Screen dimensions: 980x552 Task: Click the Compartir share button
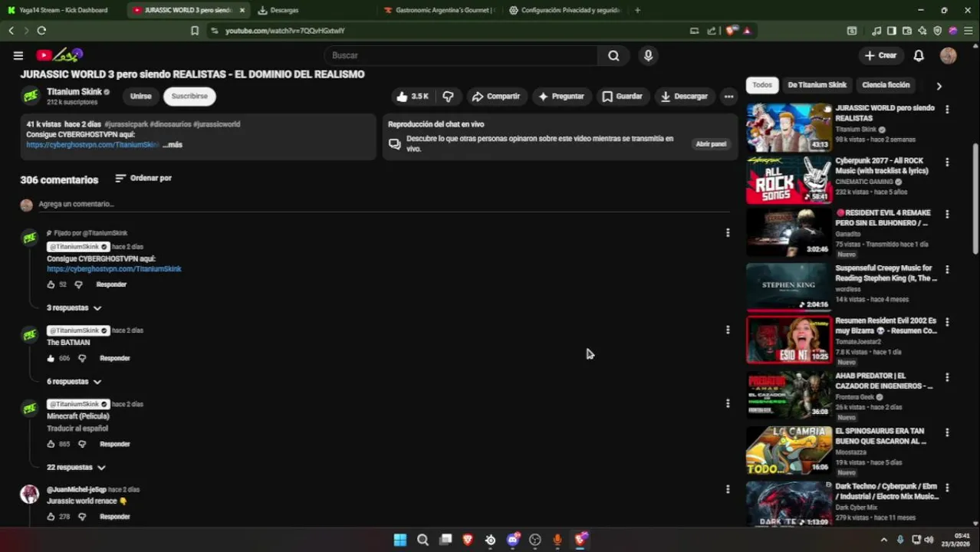pos(495,97)
